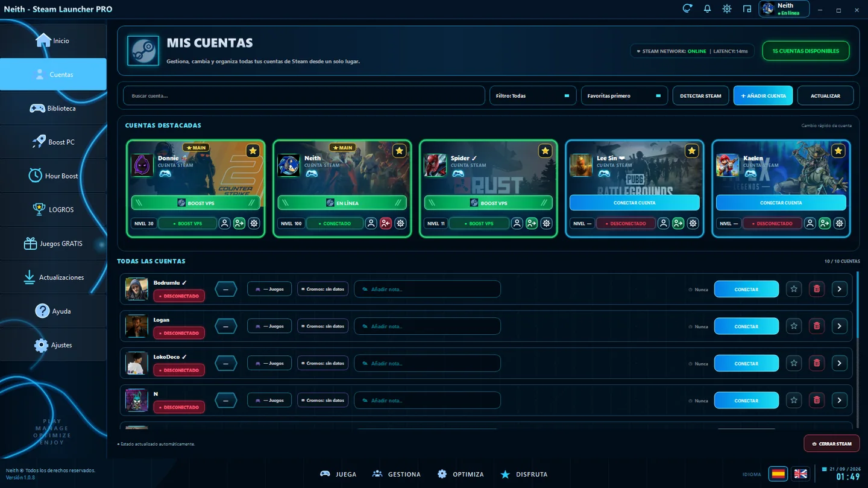Delete the Logan account trash icon

[x=817, y=326]
